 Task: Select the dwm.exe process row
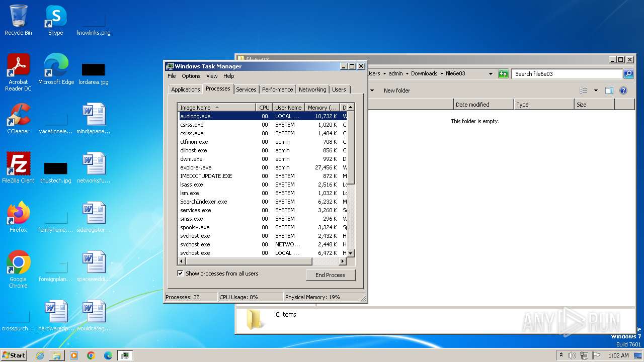(262, 159)
